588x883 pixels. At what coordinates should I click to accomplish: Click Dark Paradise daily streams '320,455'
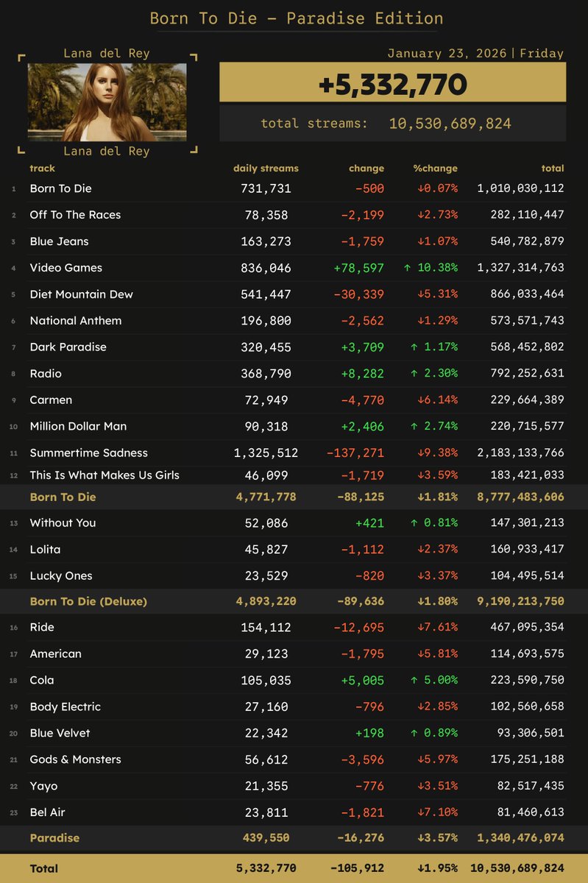click(x=266, y=347)
